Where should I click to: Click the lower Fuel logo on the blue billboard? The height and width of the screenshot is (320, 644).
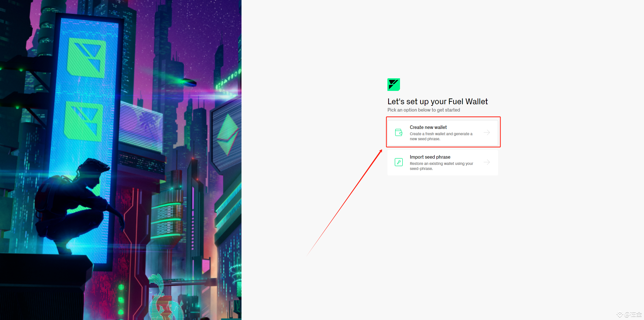pyautogui.click(x=83, y=121)
